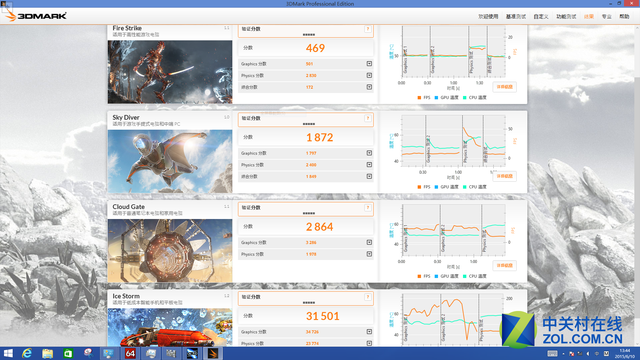Open validation help question mark for Sky Diver
The height and width of the screenshot is (360, 640).
click(368, 118)
